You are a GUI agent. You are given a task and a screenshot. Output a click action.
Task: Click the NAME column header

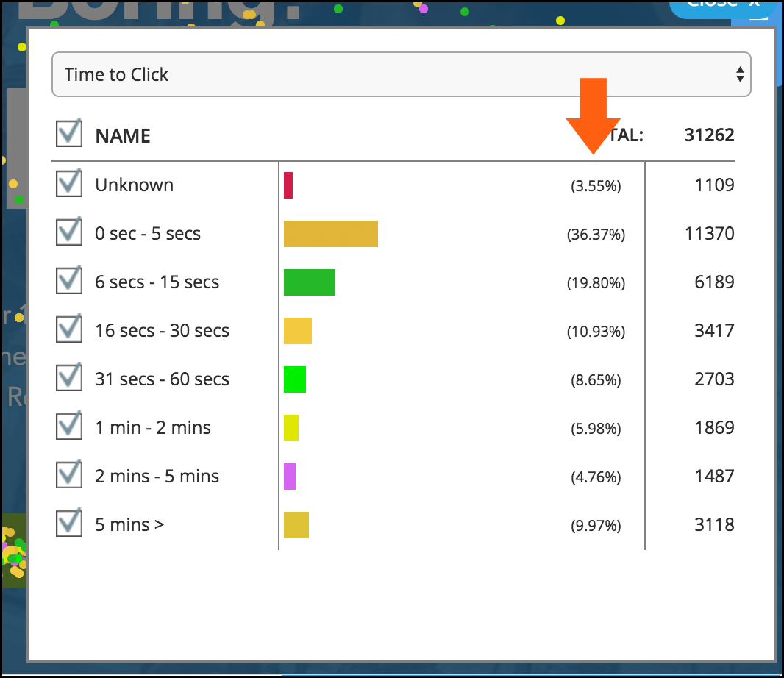(x=123, y=136)
